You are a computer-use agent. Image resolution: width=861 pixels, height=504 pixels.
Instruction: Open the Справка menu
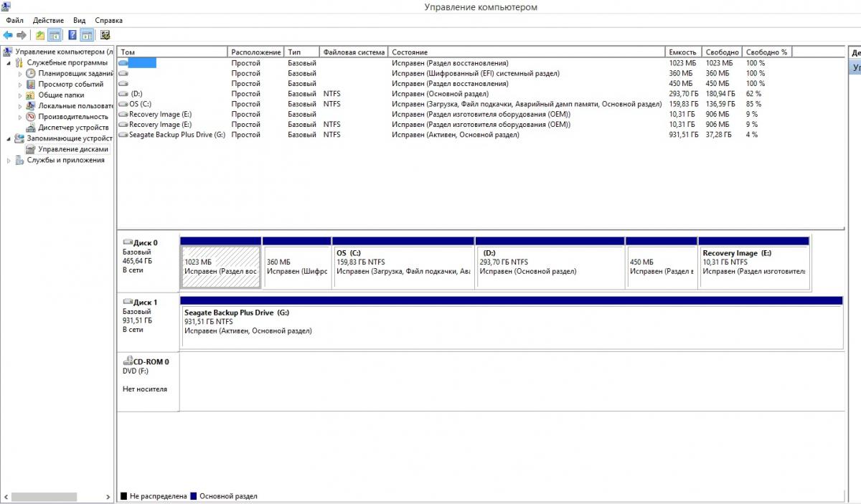click(x=108, y=21)
